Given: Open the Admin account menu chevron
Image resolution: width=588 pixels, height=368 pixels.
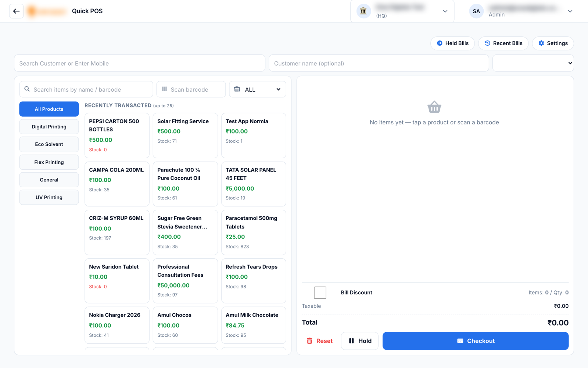Looking at the screenshot, I should pyautogui.click(x=570, y=11).
